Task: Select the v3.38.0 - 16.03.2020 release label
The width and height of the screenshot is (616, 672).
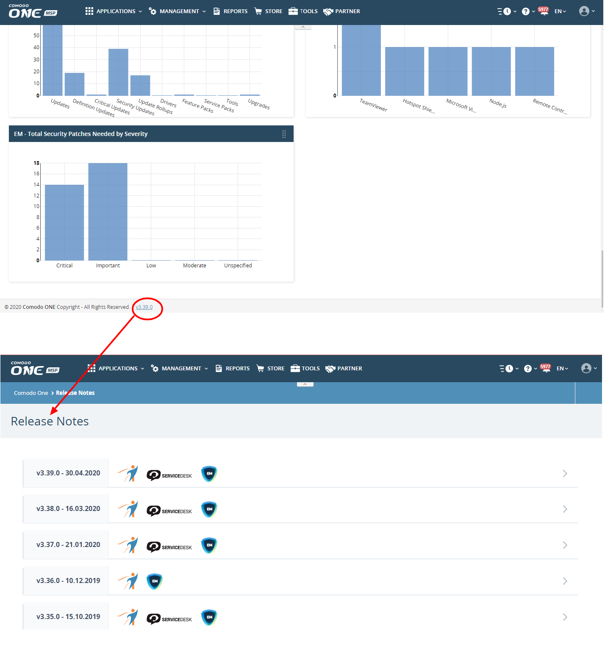Action: (68, 509)
